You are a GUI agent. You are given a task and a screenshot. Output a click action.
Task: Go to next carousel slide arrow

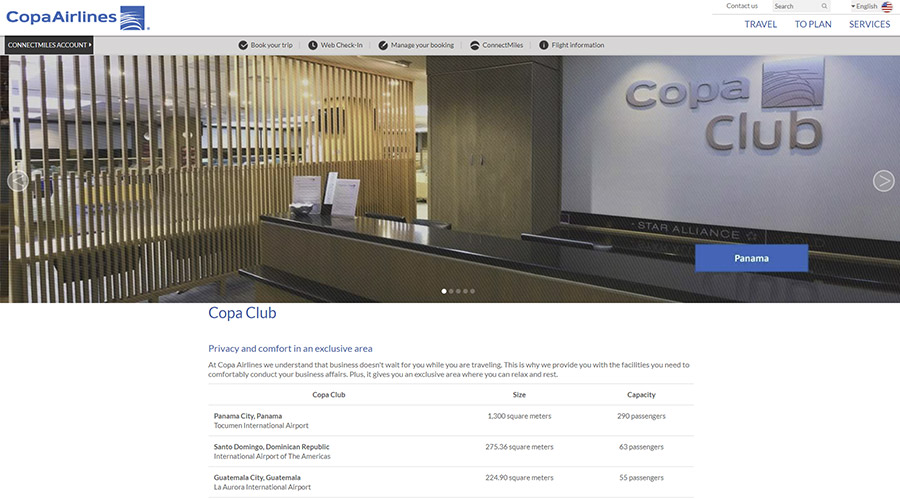click(883, 181)
